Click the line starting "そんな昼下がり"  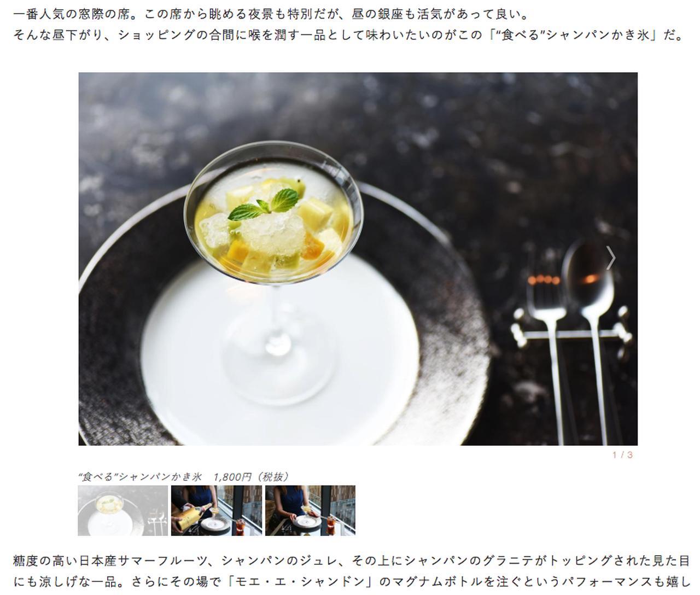[x=348, y=35]
